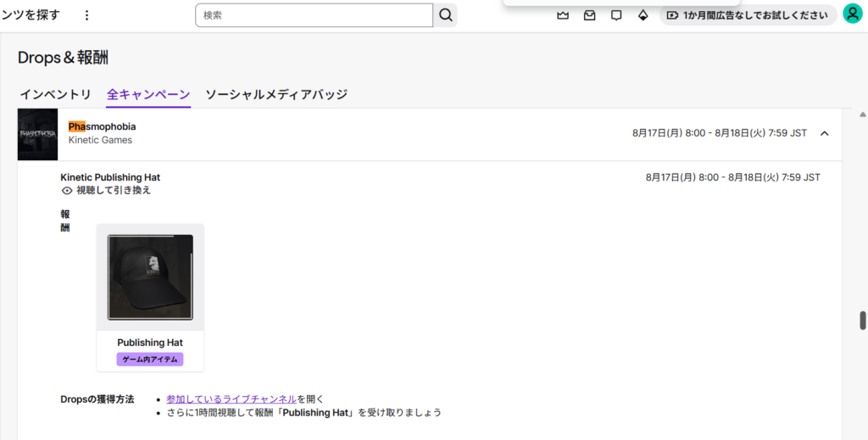This screenshot has height=440, width=868.
Task: Click the Drops＆報酬 page heading
Action: tap(63, 58)
